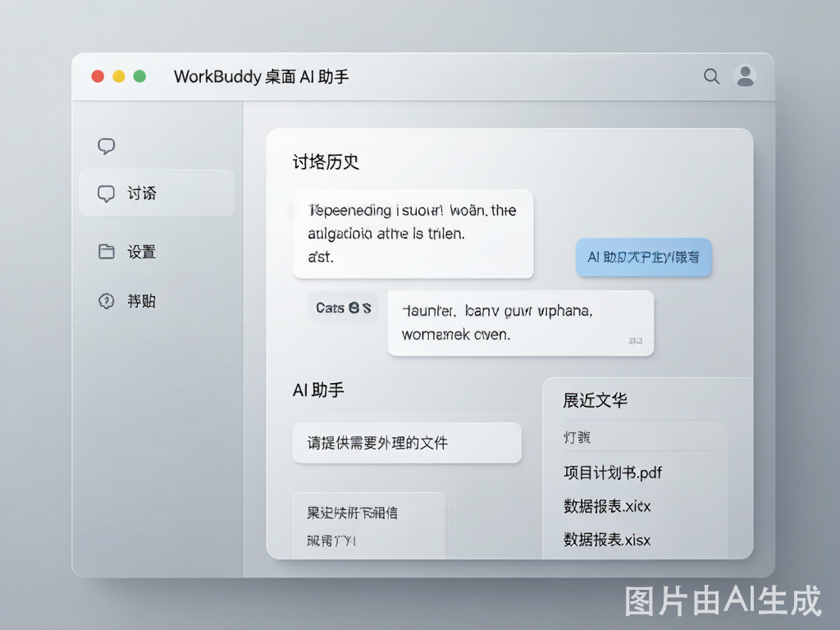Click the 讨络历史 heading
This screenshot has height=630, width=840.
click(326, 162)
